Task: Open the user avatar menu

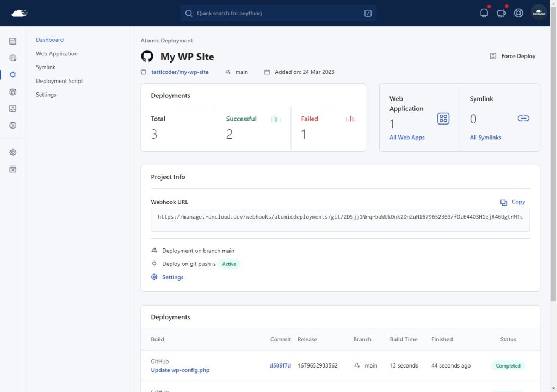Action: [539, 13]
